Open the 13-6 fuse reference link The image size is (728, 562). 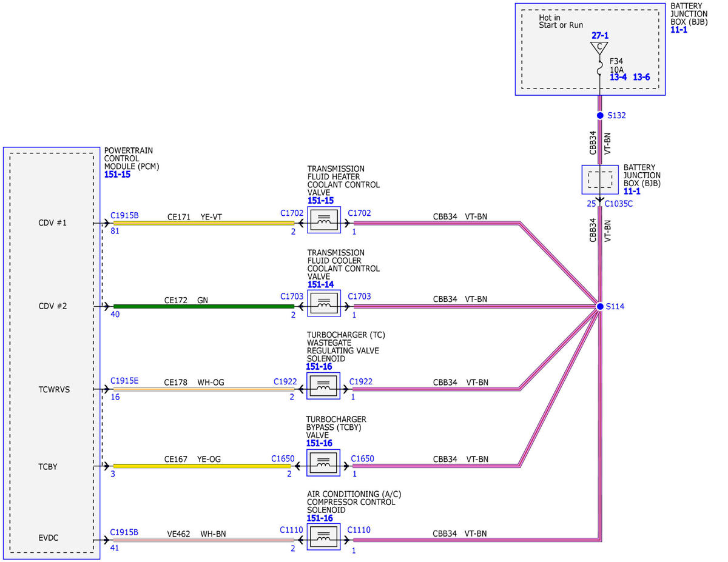[641, 77]
